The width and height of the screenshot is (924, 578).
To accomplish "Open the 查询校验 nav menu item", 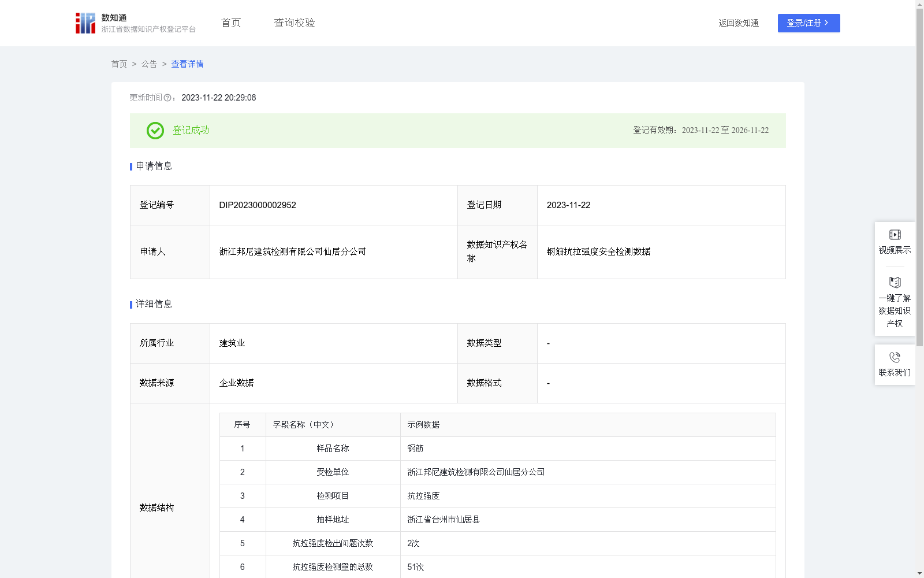I will pos(295,23).
